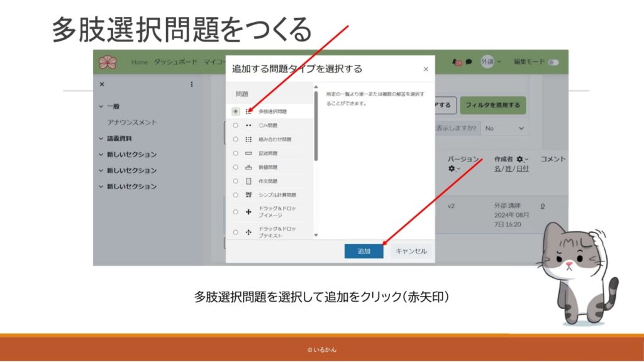Screen dimensions: 644x362
Task: Click the drag and drop onto image icon
Action: 248,212
